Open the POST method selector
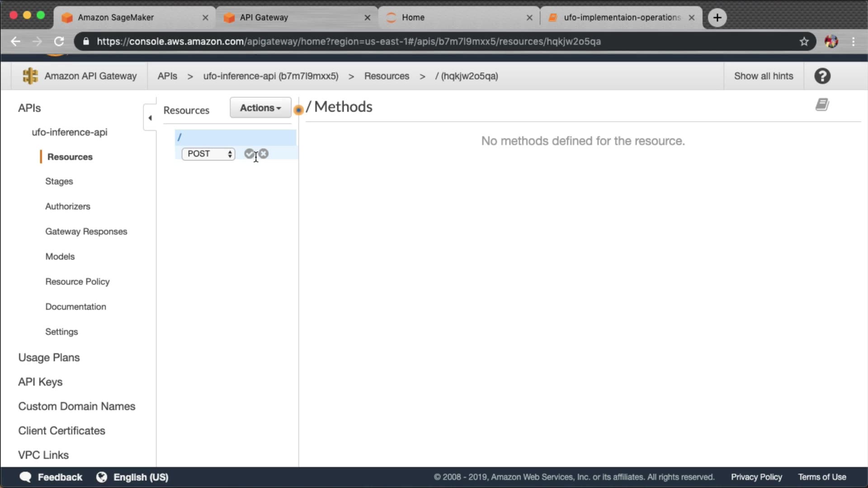 [x=208, y=154]
